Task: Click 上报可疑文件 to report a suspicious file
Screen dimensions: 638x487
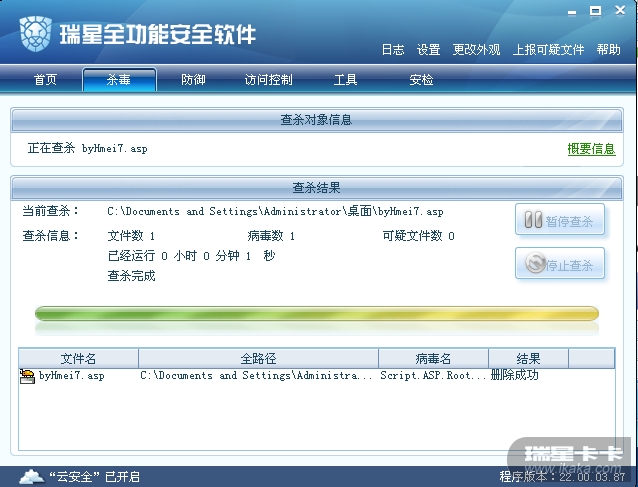Action: [548, 50]
